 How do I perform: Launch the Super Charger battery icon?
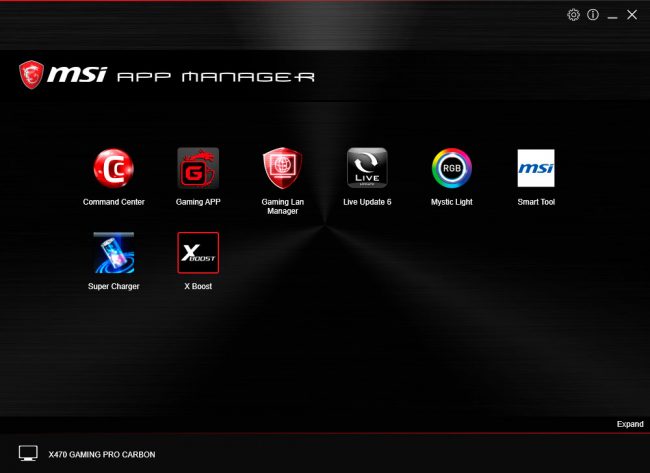pos(114,253)
